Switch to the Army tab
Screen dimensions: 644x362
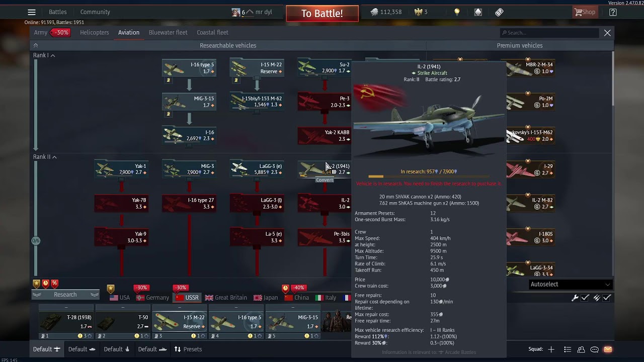click(x=41, y=32)
